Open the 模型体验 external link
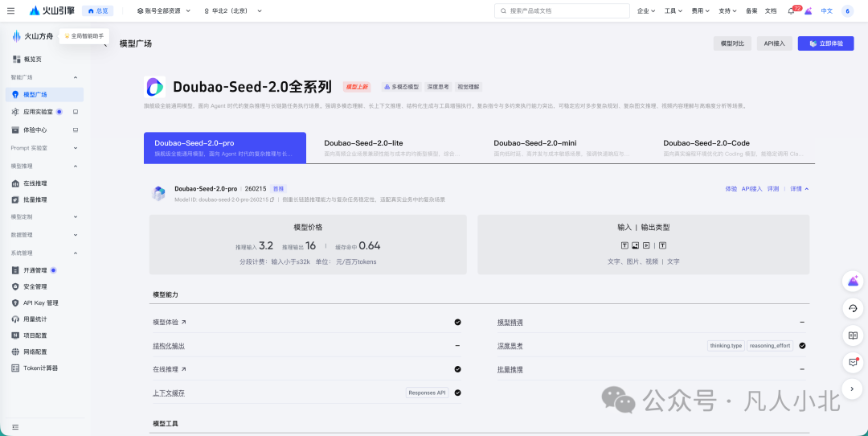868x436 pixels. tap(170, 322)
